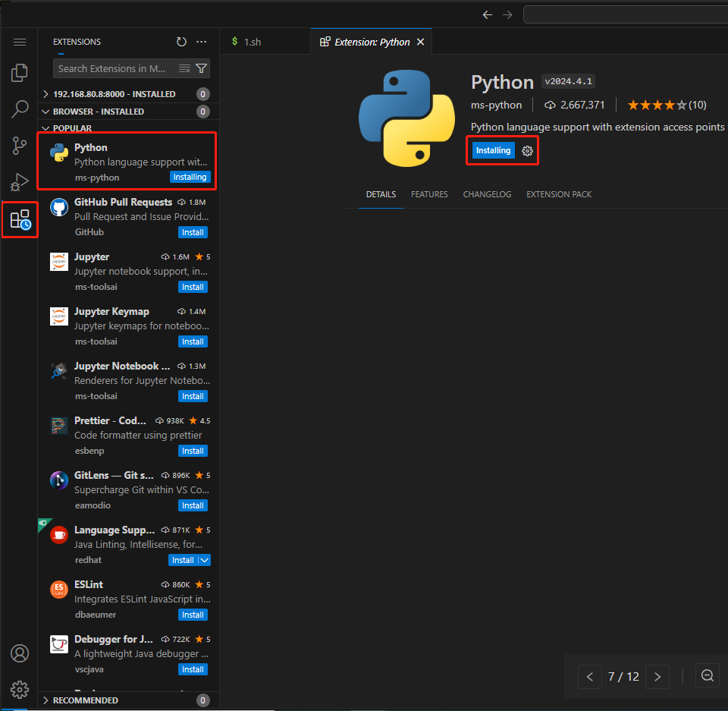Select Python in the extensions list

[127, 162]
